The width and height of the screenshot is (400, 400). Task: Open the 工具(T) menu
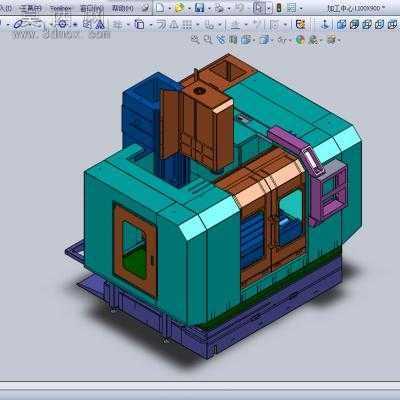point(31,8)
